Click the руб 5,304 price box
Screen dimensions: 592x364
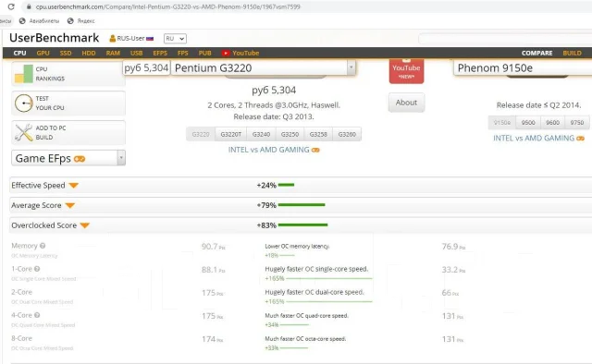click(x=146, y=67)
